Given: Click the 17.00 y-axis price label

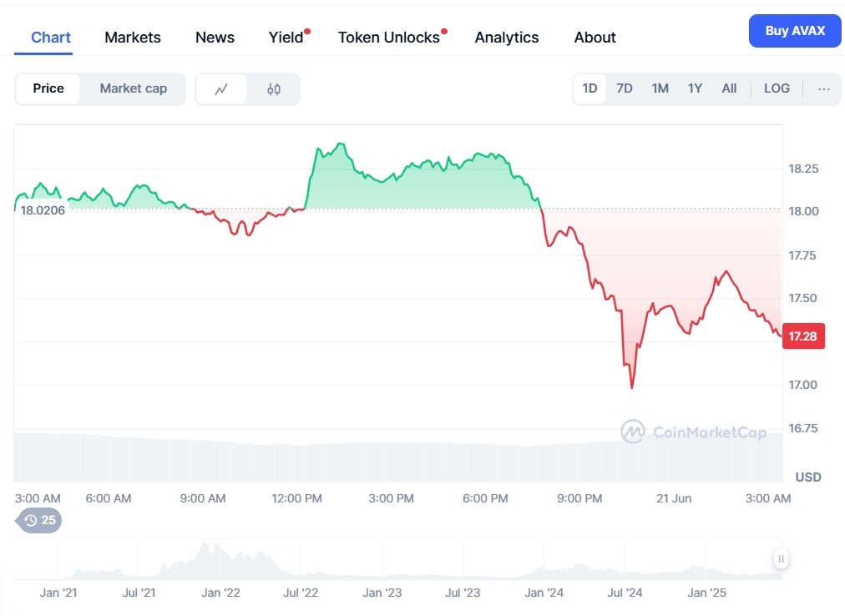Looking at the screenshot, I should coord(803,385).
